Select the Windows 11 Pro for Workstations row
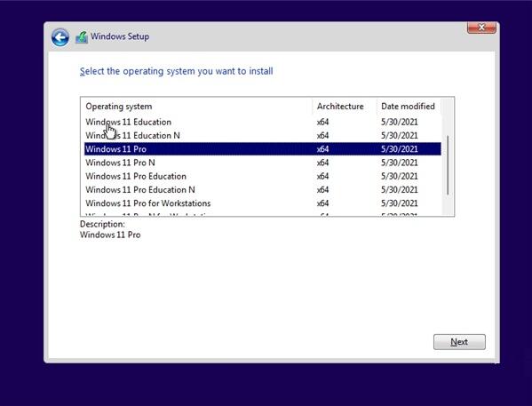532x406 pixels. (263, 203)
